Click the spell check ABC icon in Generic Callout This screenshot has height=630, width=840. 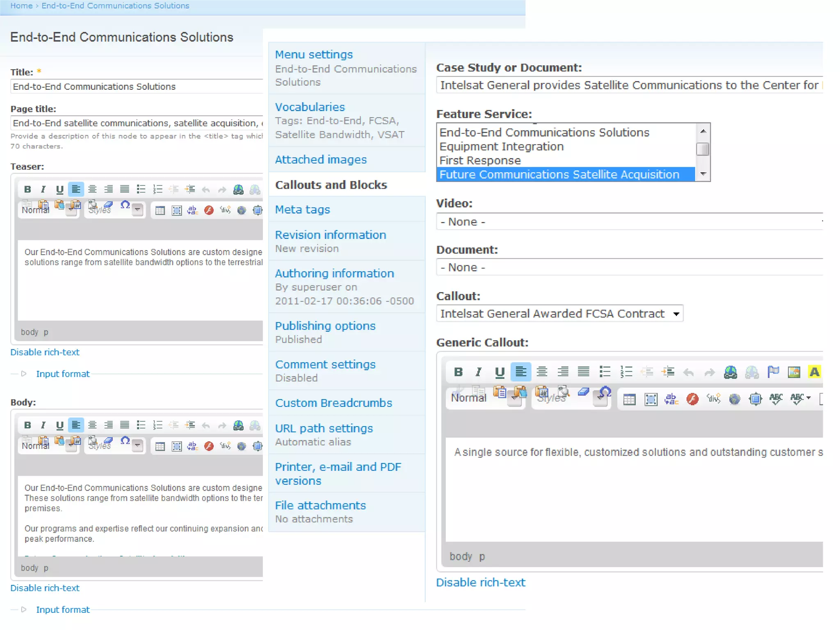pos(776,399)
